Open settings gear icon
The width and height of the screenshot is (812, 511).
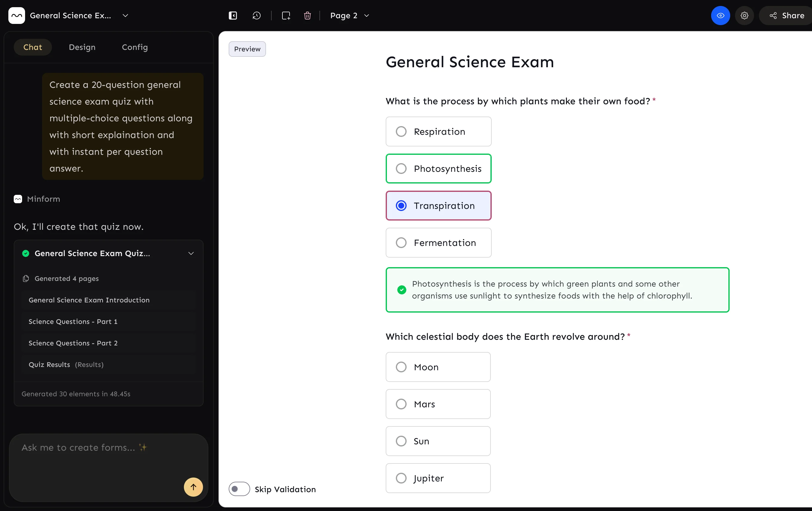point(744,16)
